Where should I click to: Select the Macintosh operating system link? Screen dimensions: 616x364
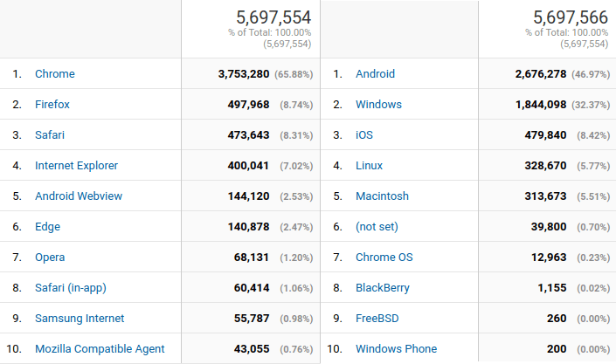click(x=382, y=196)
